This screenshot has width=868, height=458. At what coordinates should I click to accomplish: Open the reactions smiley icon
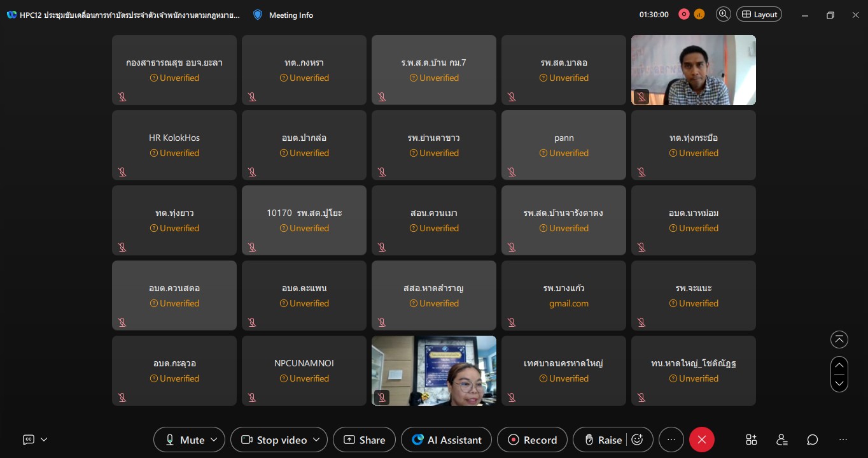[x=637, y=440]
